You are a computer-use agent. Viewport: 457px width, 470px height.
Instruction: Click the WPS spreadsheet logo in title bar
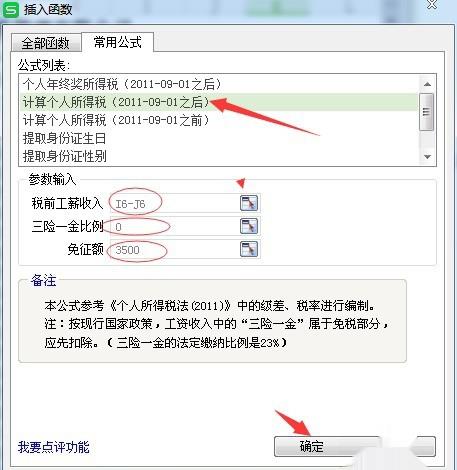click(11, 9)
